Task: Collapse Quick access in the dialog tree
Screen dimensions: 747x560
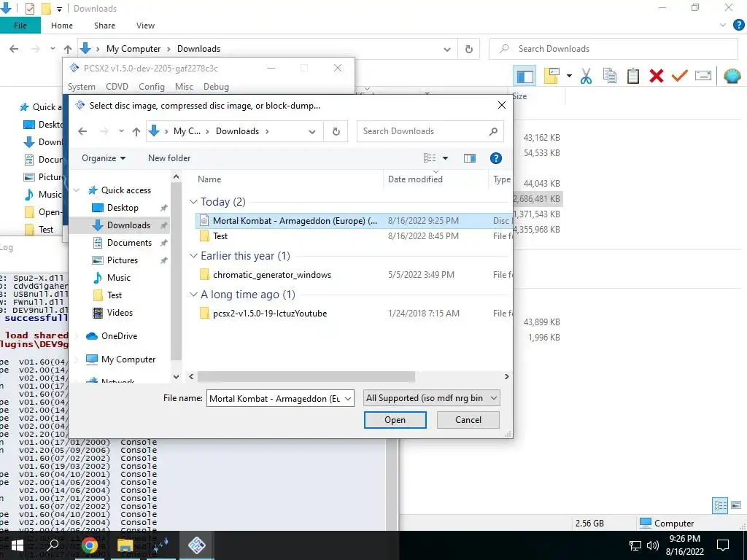Action: coord(77,190)
